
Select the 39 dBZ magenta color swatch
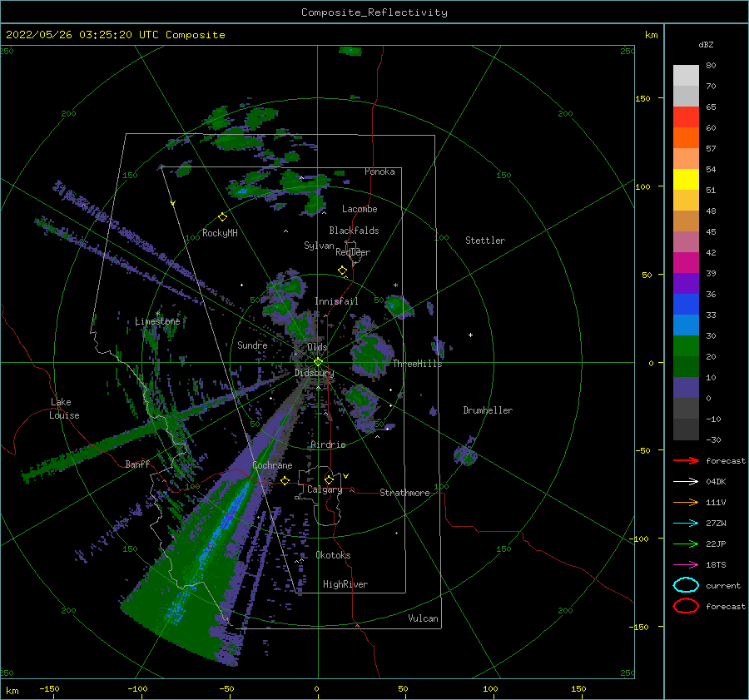686,263
